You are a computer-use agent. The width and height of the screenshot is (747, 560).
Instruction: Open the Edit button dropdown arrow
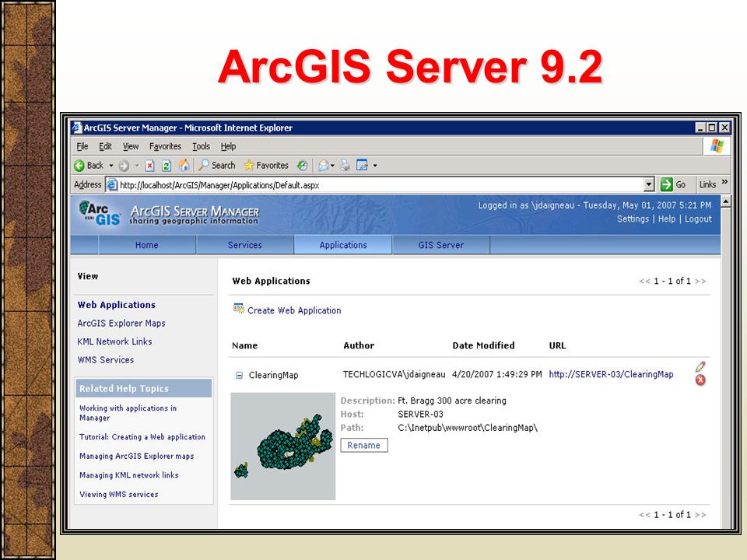375,166
